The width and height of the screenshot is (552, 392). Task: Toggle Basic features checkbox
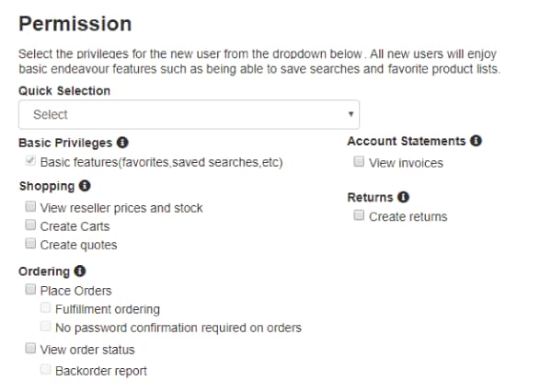click(31, 162)
